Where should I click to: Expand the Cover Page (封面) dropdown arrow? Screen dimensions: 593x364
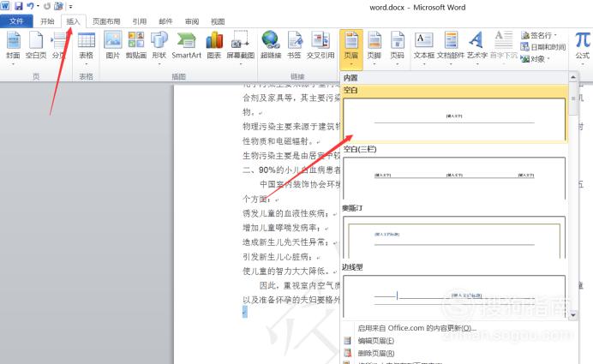(x=13, y=64)
